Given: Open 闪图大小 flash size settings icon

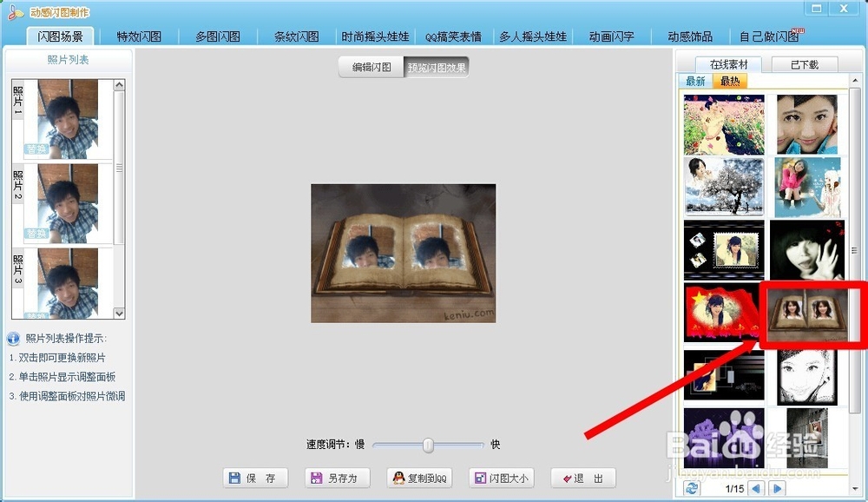Looking at the screenshot, I should coord(479,476).
